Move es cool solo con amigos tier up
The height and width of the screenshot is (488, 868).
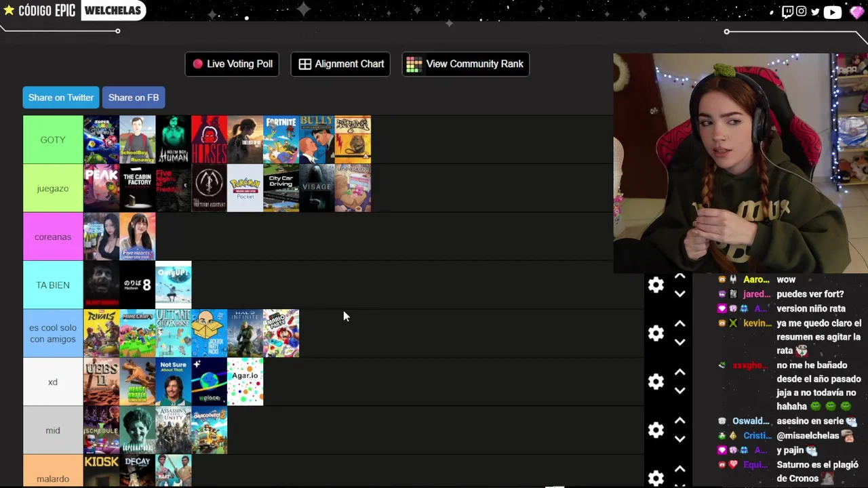coord(679,324)
